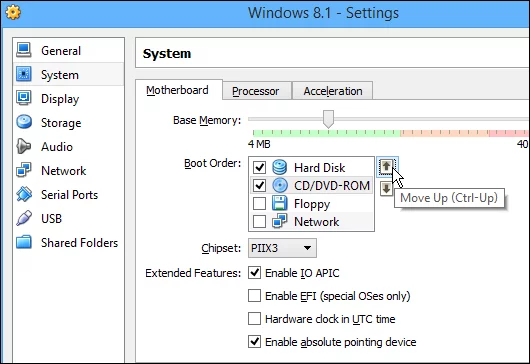Click the Serial Ports connector icon
530x364 pixels.
24,194
